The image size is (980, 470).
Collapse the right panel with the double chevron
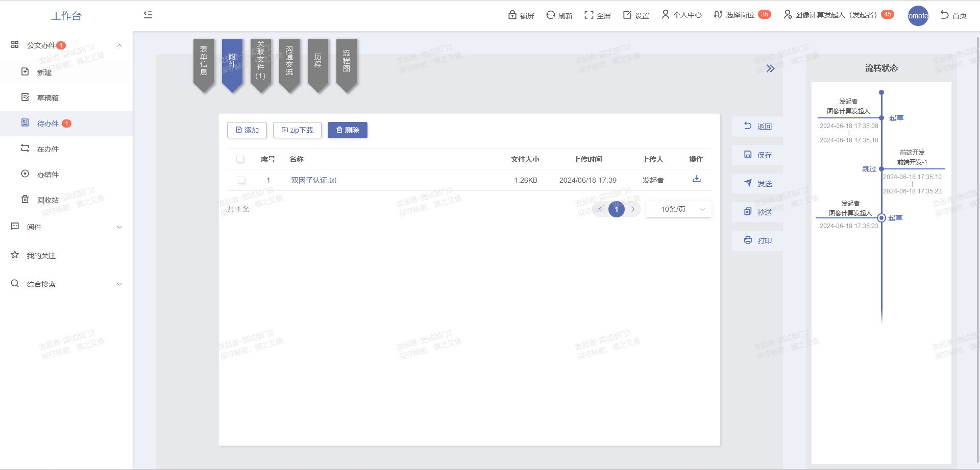(x=770, y=68)
